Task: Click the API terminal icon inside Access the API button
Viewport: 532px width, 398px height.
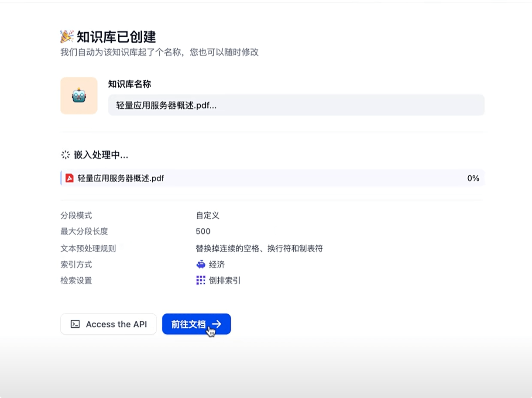Action: [75, 324]
